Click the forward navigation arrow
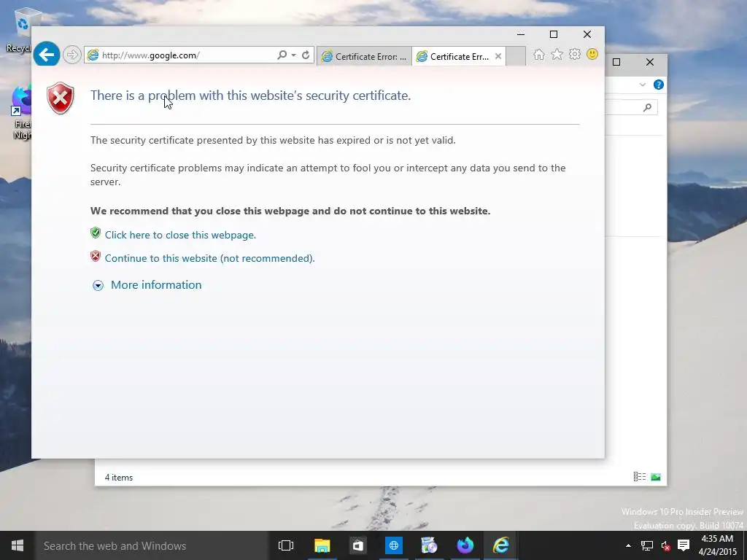Viewport: 747px width, 560px height. pyautogui.click(x=72, y=55)
